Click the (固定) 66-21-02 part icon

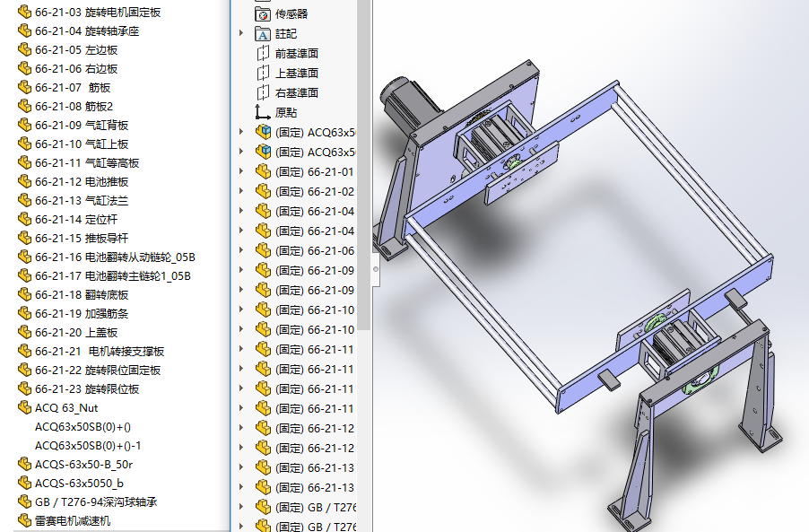tap(263, 191)
